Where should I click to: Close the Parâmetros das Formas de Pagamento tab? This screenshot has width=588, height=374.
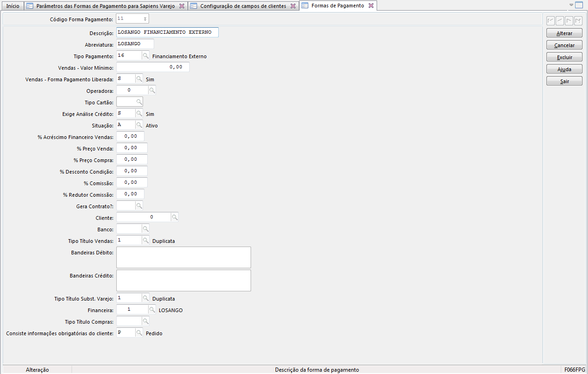click(182, 6)
